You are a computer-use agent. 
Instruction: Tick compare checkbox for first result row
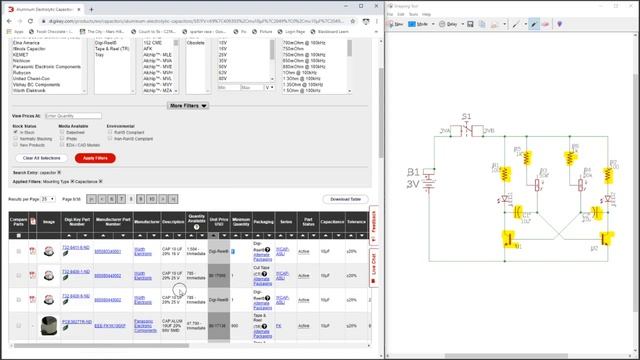point(18,251)
